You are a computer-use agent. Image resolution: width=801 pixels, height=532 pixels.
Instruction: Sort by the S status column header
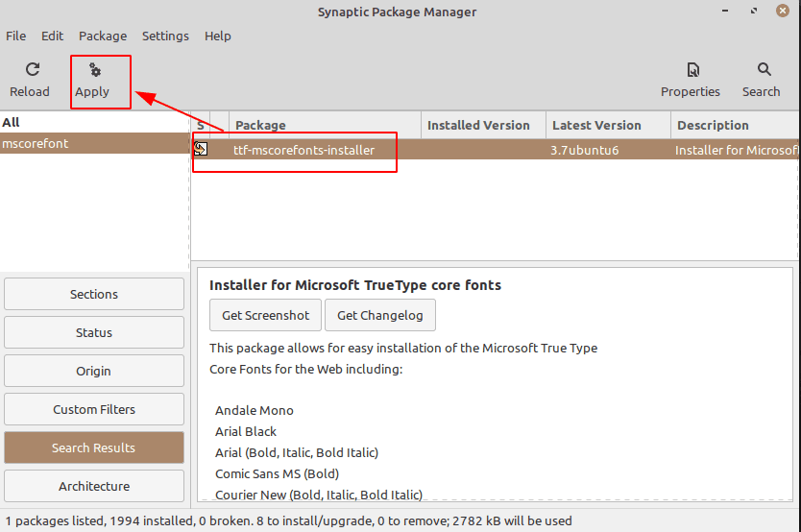(201, 125)
